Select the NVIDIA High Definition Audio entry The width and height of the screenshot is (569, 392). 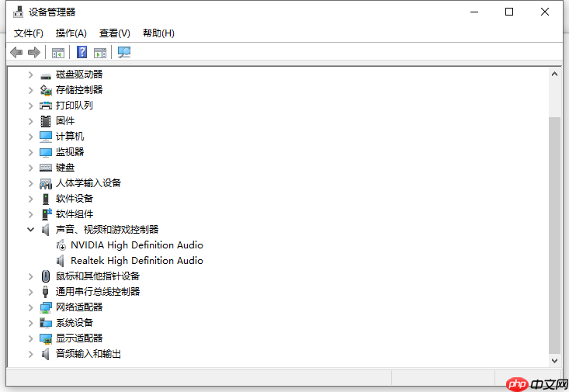(137, 245)
